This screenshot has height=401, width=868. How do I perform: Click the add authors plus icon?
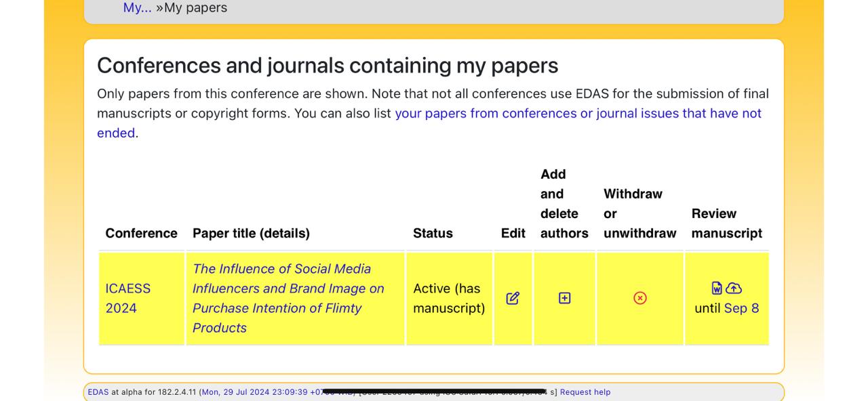(564, 298)
